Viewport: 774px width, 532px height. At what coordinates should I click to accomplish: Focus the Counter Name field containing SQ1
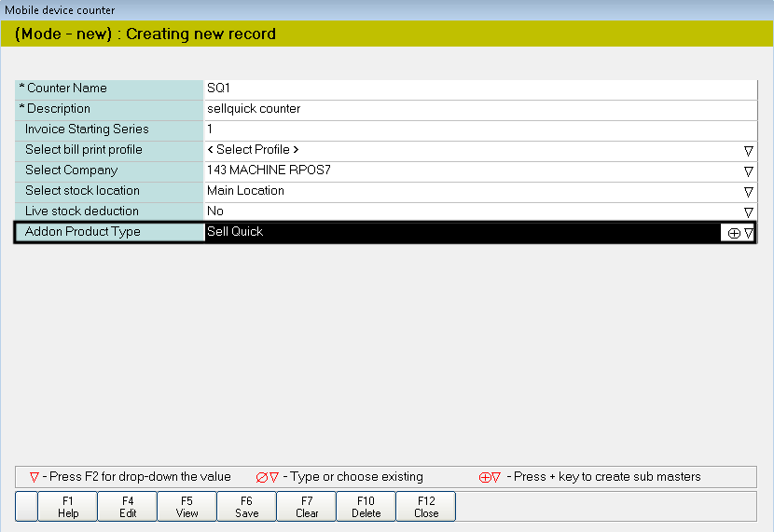pyautogui.click(x=481, y=89)
